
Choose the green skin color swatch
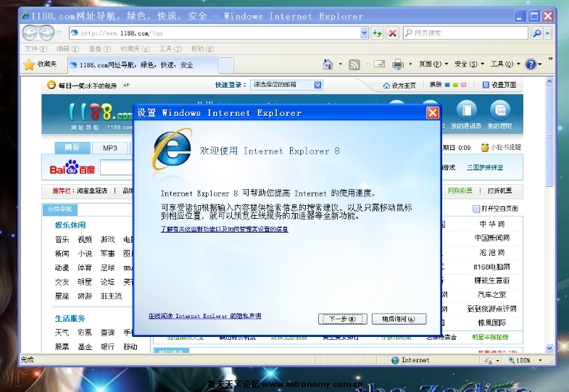coord(455,85)
